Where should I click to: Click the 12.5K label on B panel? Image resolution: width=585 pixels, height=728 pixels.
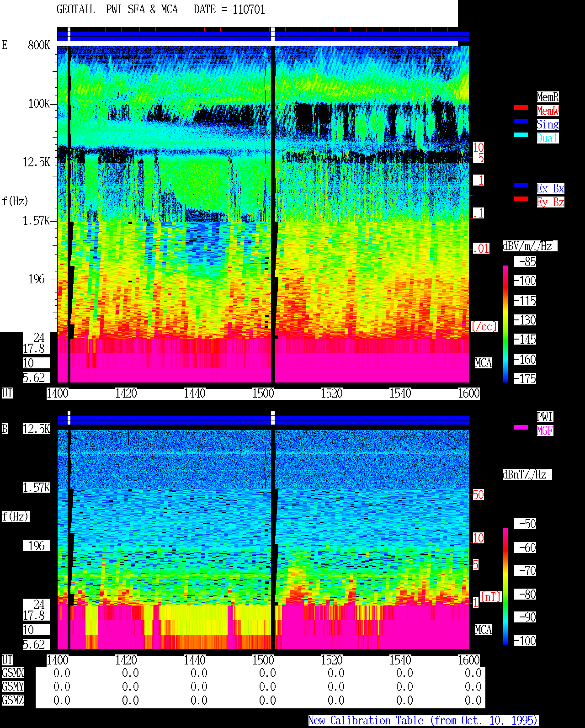click(x=37, y=429)
